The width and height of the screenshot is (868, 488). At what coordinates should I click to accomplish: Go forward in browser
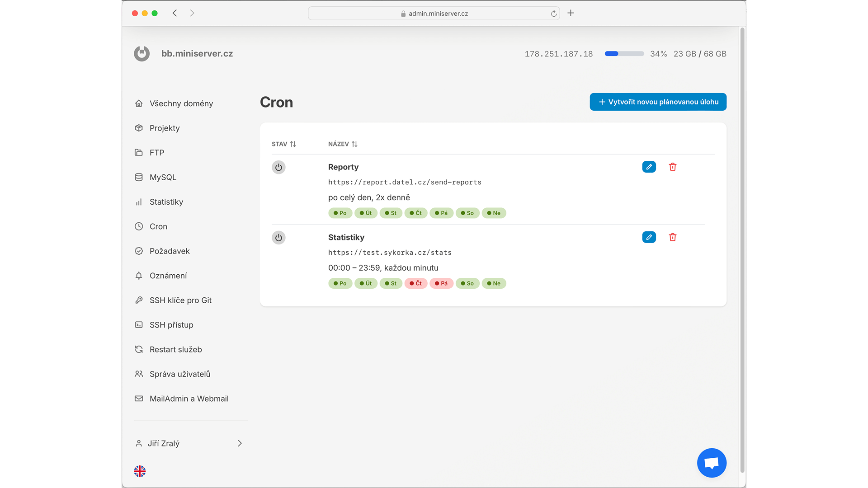pos(192,13)
